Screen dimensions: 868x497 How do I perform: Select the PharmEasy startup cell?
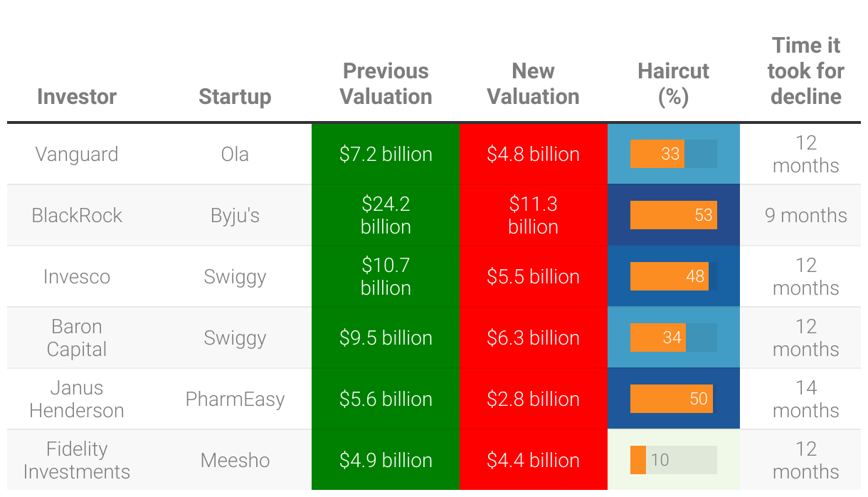pos(235,399)
